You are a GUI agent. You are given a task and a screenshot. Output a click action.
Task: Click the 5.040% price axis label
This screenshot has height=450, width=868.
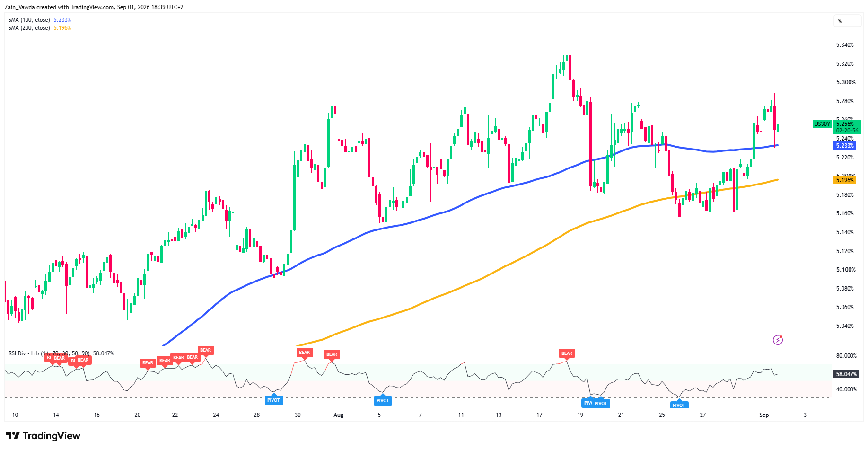[x=845, y=326]
